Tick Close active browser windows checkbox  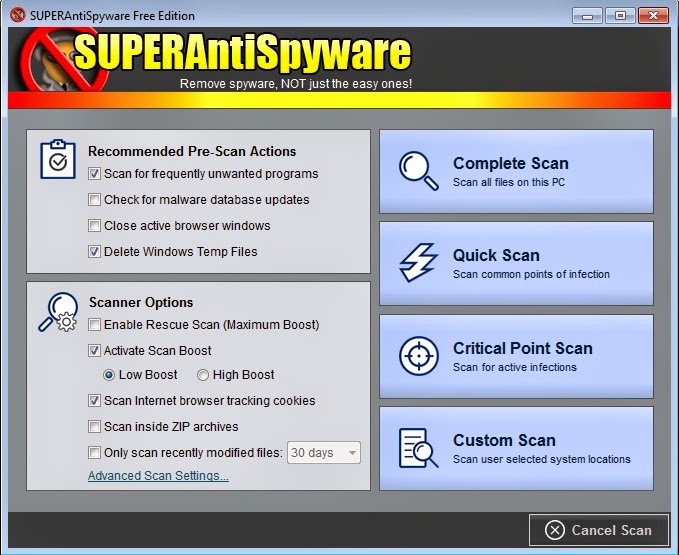coord(94,226)
